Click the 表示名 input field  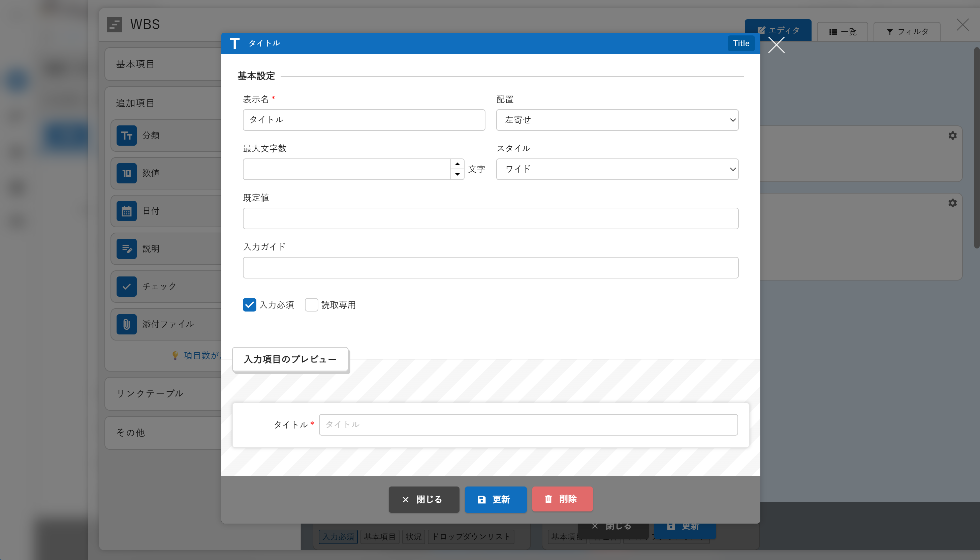[x=364, y=120]
